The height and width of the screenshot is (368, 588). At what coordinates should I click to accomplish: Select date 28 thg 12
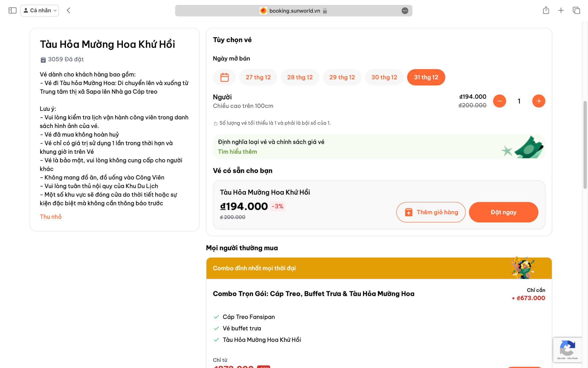coord(300,77)
